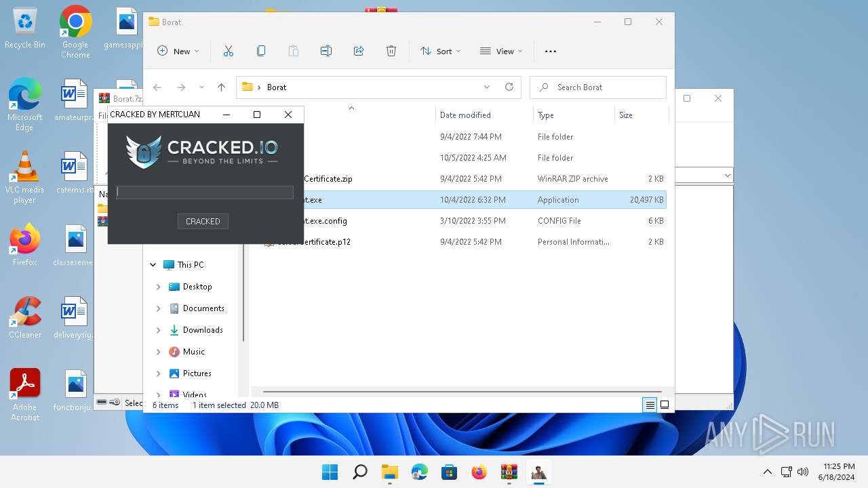Click the Copy icon in Explorer toolbar
The image size is (868, 488).
click(x=261, y=51)
